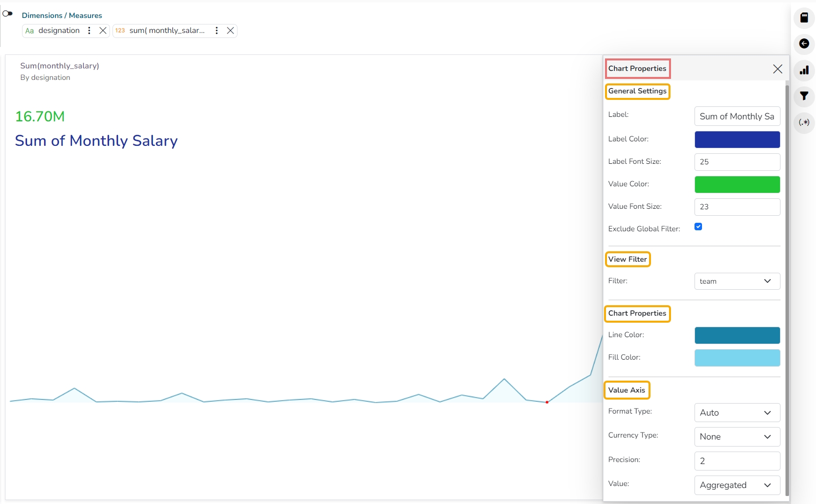The image size is (816, 504).
Task: Pick the Value Color green swatch
Action: tap(737, 185)
